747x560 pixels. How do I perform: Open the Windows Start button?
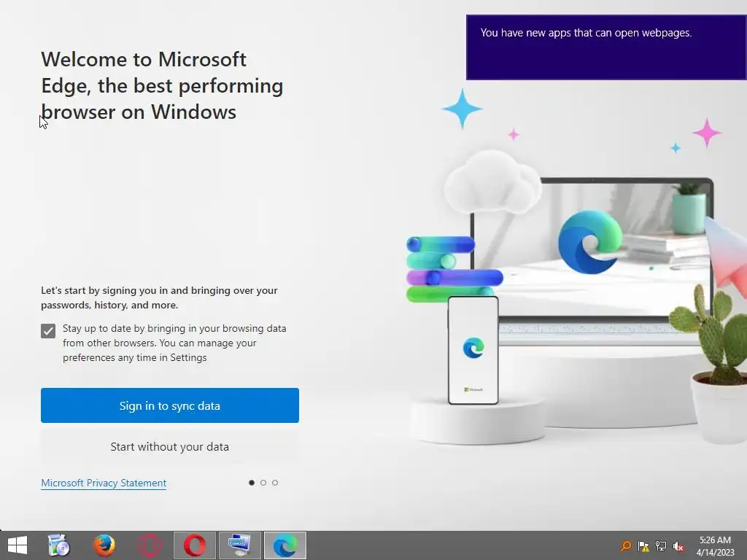click(x=18, y=545)
